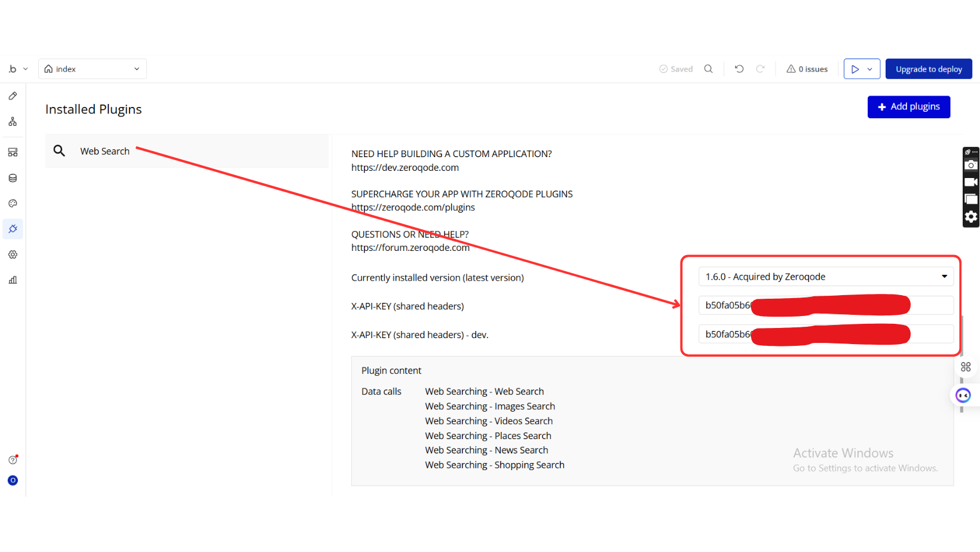
Task: Open the capture gallery icon
Action: (971, 199)
